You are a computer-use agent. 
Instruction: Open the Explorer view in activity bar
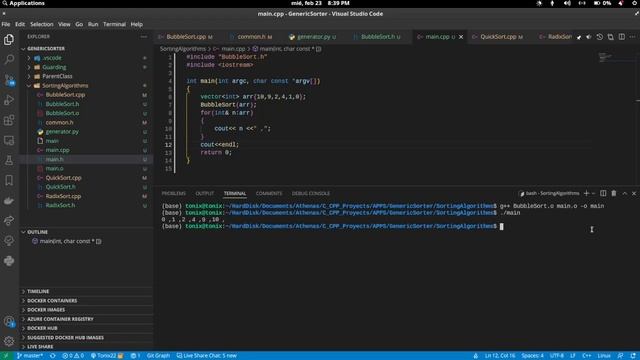pos(9,40)
